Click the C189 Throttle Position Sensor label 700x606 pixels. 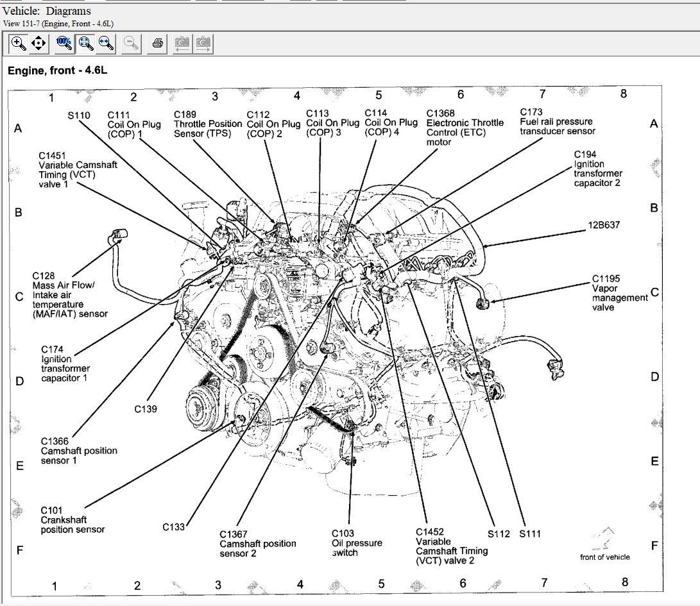tap(204, 124)
